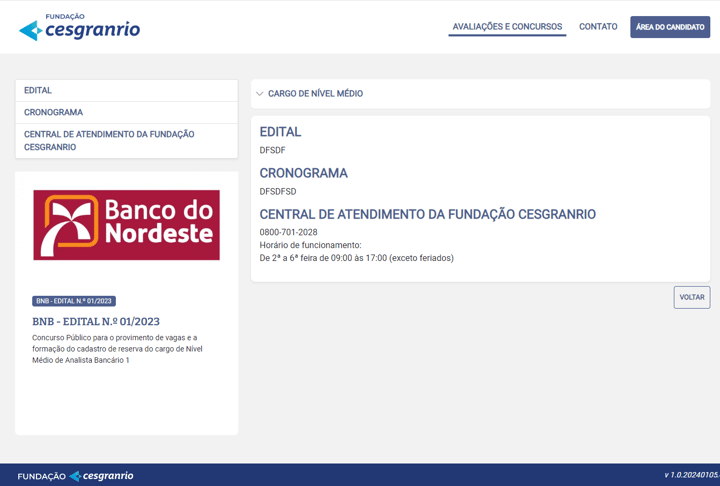Open Central de Atendimento sidebar item
Image resolution: width=720 pixels, height=486 pixels.
[126, 141]
